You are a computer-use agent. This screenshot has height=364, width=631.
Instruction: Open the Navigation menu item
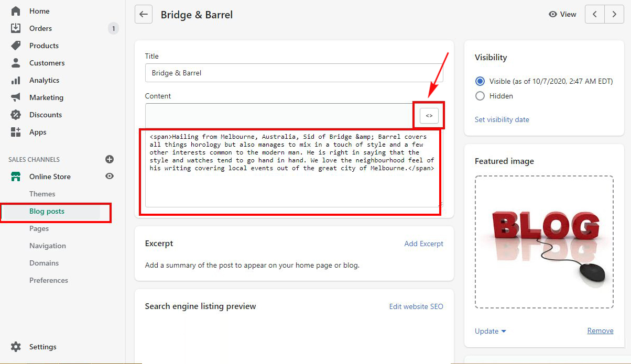[48, 246]
